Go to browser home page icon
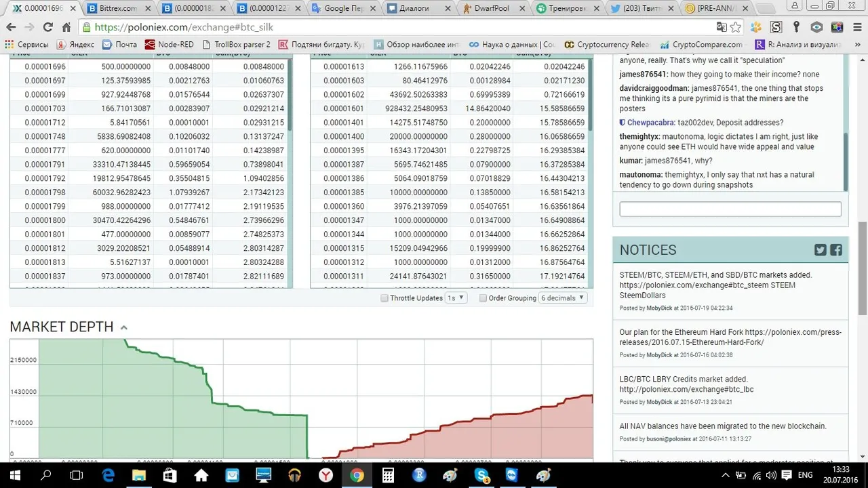Image resolution: width=868 pixels, height=488 pixels. pos(66,27)
